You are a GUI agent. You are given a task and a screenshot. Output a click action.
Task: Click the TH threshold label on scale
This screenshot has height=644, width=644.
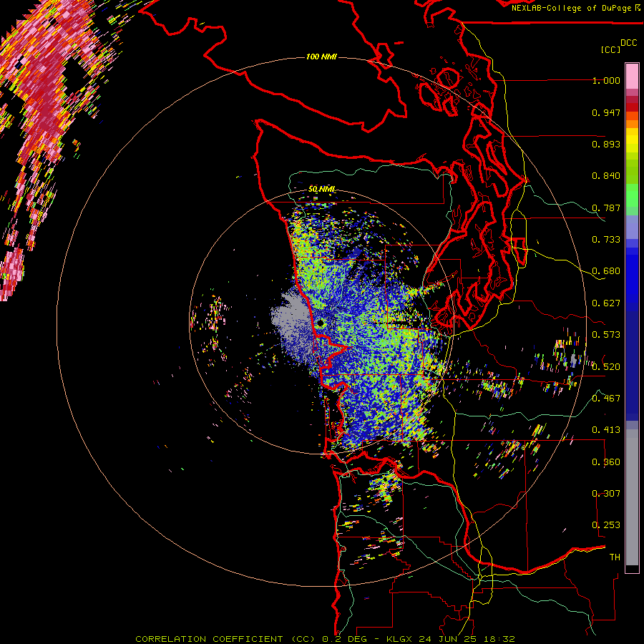(615, 557)
